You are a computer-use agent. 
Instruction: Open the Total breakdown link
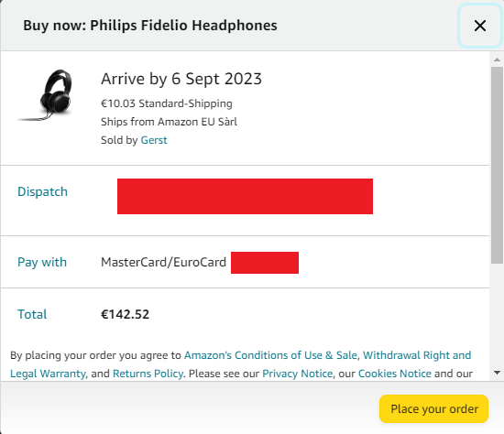(32, 314)
